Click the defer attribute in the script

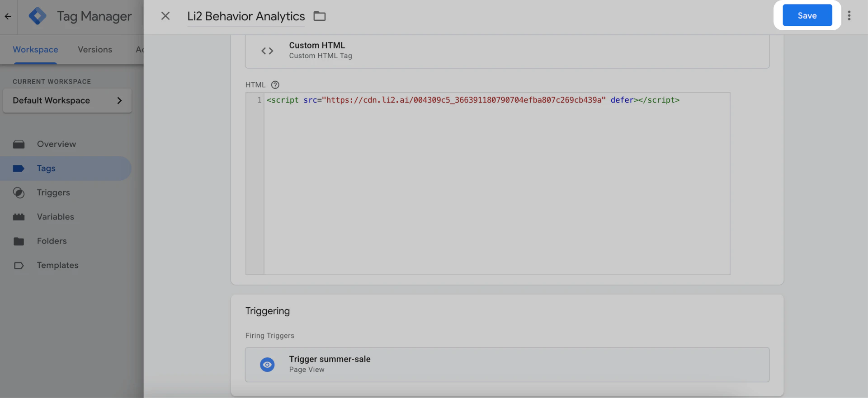(622, 100)
